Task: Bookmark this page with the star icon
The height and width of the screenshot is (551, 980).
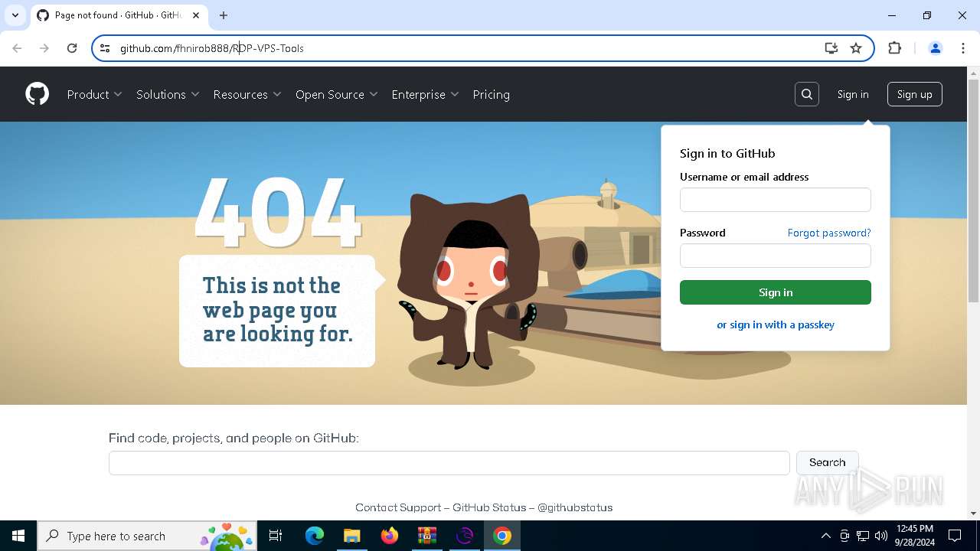Action: point(856,48)
